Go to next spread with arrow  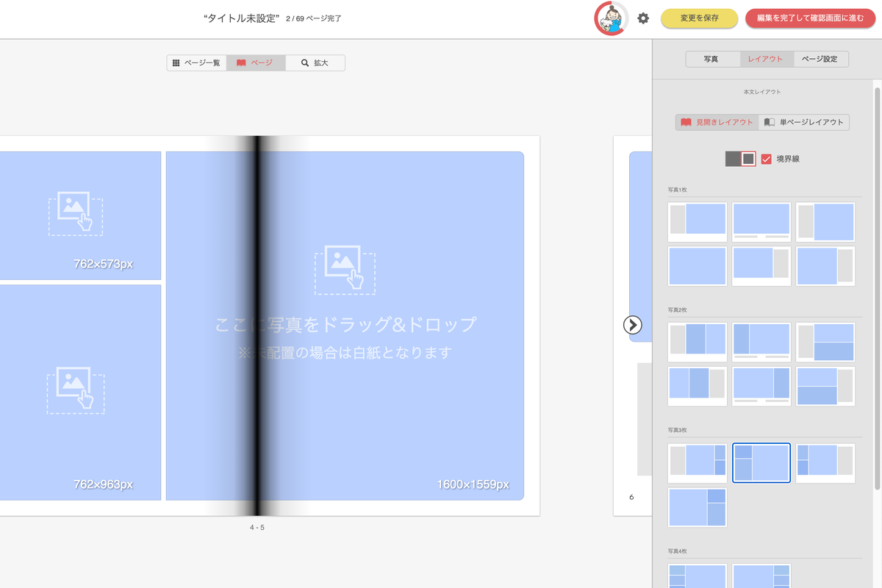pos(633,325)
